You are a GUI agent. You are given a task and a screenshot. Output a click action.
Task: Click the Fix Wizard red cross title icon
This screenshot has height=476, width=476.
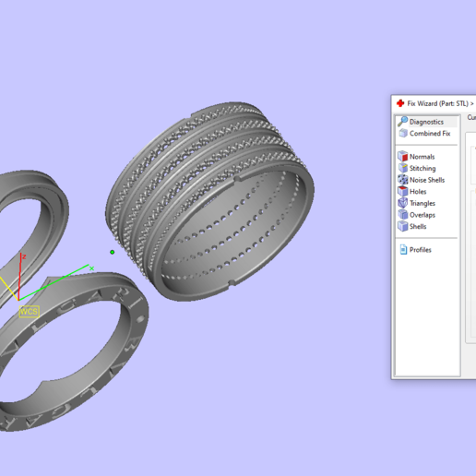(400, 103)
